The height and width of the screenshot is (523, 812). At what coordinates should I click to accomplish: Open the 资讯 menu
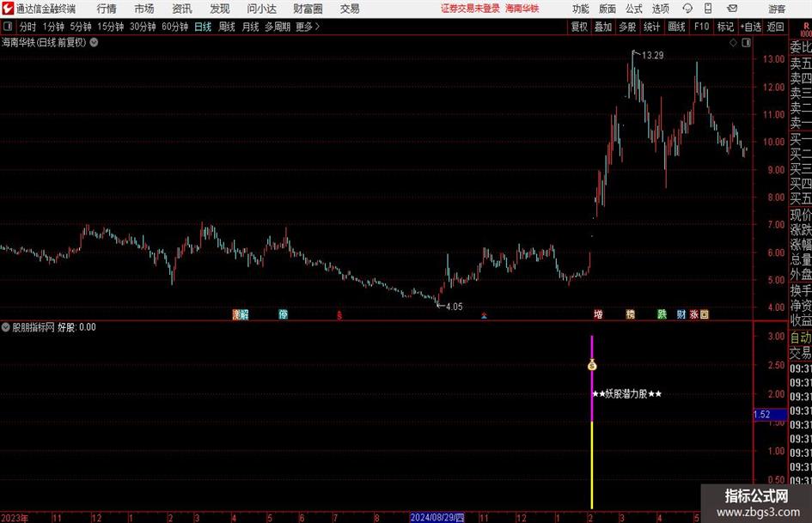pos(182,9)
